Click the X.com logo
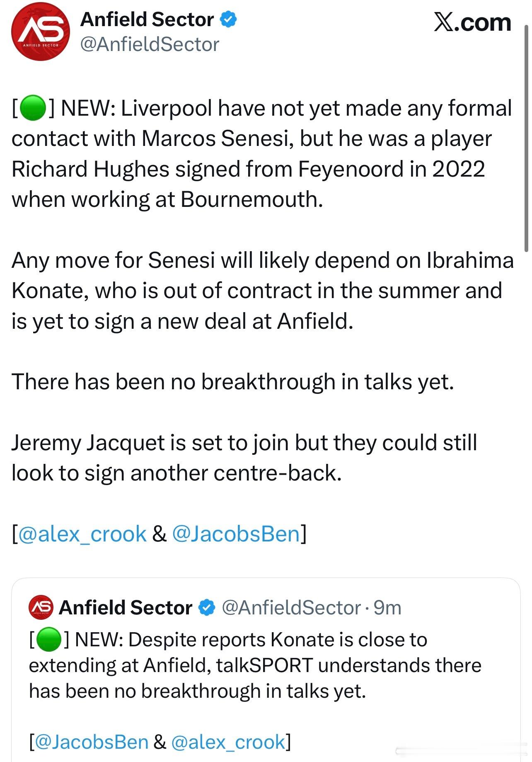This screenshot has width=532, height=762. [472, 22]
